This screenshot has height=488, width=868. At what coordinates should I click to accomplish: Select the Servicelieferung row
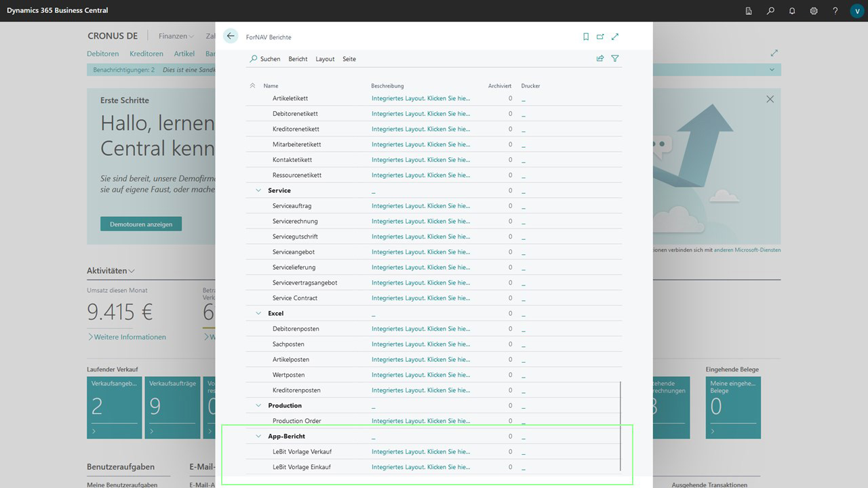click(433, 267)
